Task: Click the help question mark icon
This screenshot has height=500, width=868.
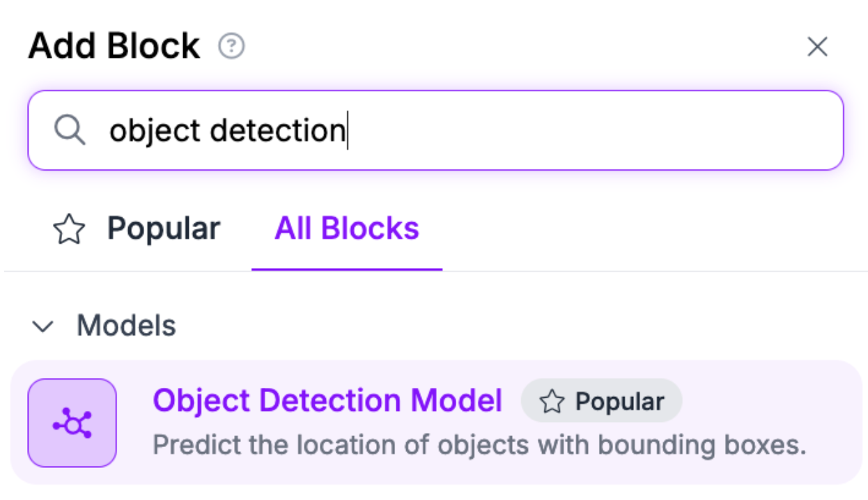Action: tap(231, 47)
